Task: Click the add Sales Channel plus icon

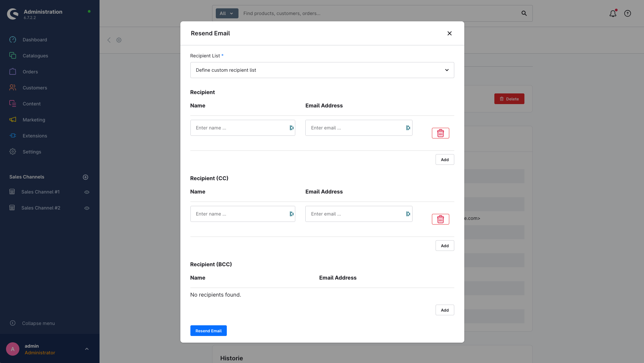Action: [86, 177]
